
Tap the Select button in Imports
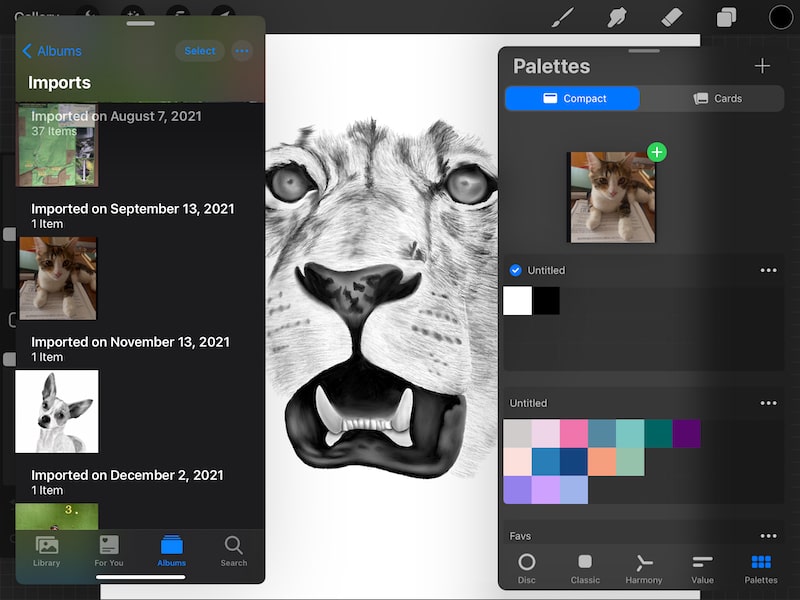tap(199, 50)
